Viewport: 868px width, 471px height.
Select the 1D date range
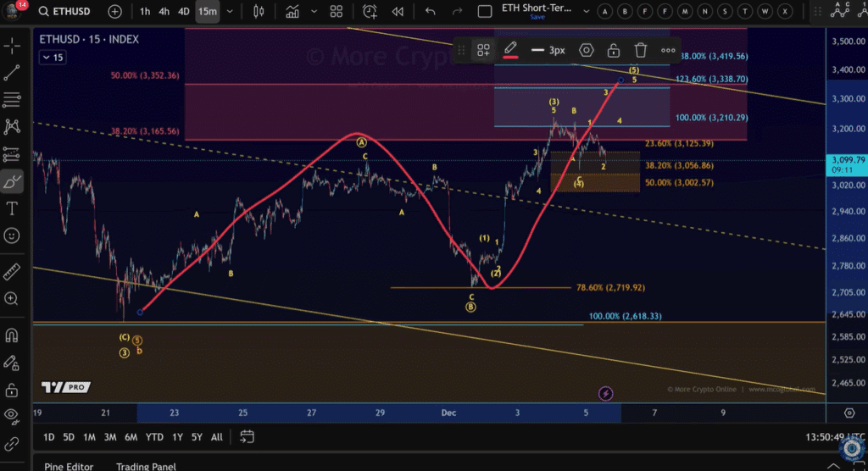click(x=48, y=437)
